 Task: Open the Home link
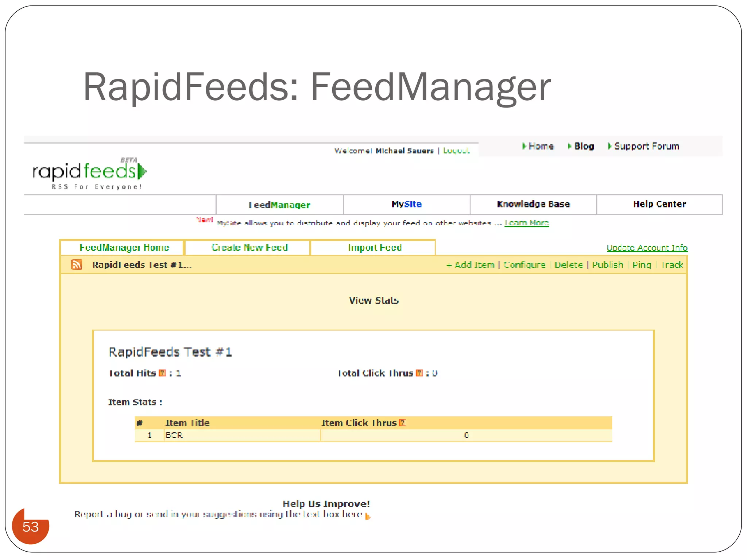click(541, 146)
